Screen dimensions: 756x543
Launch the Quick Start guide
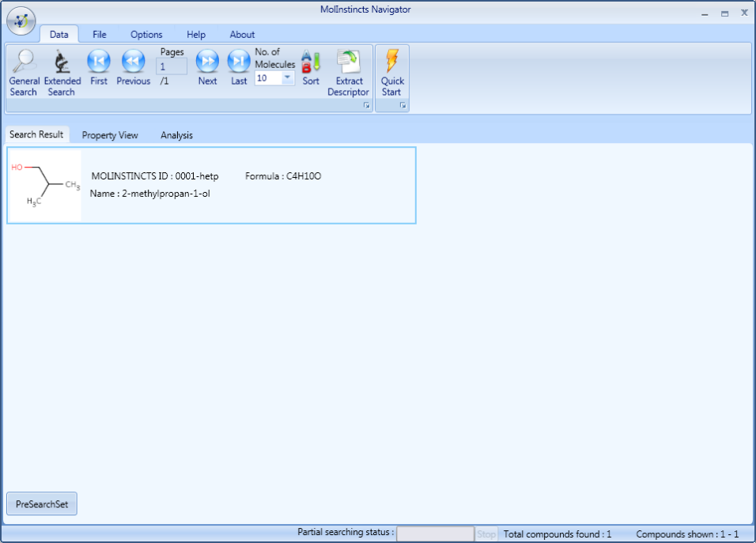pyautogui.click(x=392, y=73)
